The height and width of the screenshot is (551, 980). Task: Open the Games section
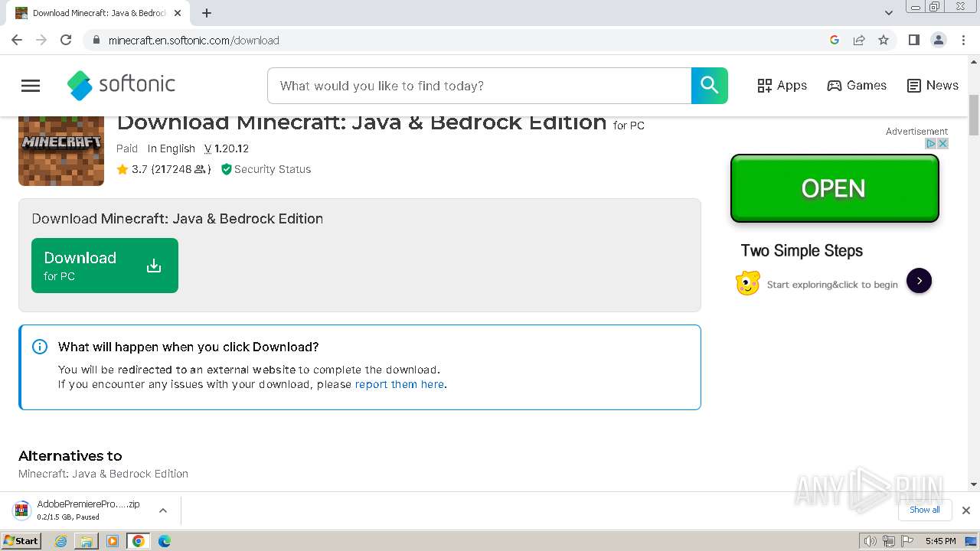click(857, 86)
